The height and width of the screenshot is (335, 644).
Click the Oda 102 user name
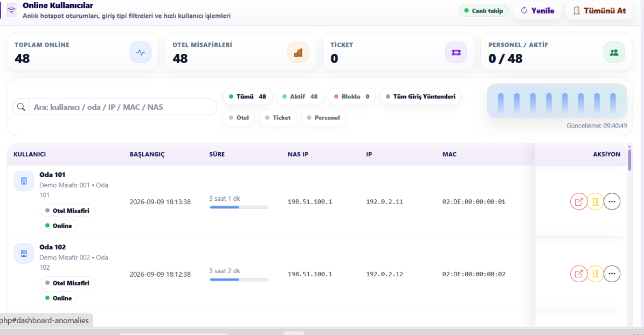tap(53, 247)
